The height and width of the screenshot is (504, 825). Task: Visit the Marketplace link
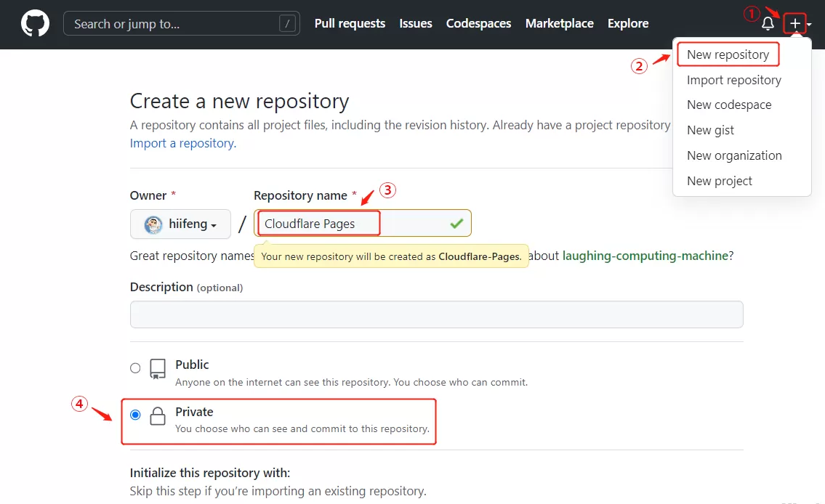(x=559, y=24)
